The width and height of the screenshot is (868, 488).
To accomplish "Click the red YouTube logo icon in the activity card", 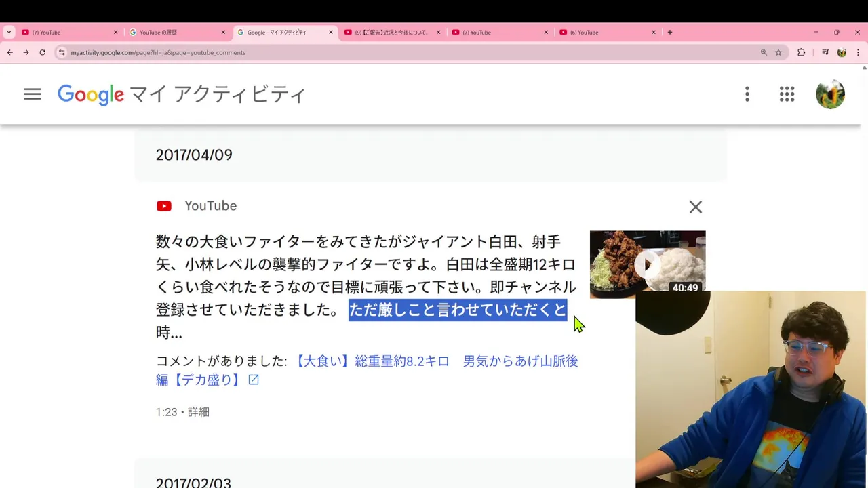I will pos(164,206).
